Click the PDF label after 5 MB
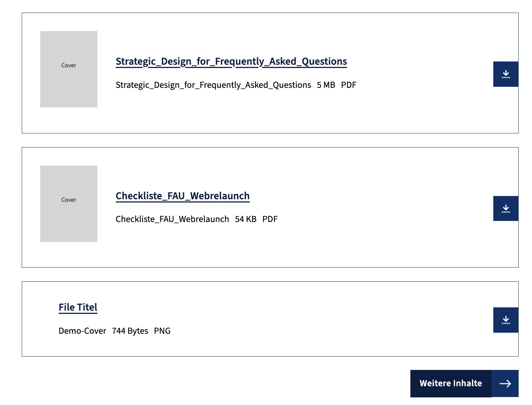The image size is (532, 405). [x=349, y=85]
